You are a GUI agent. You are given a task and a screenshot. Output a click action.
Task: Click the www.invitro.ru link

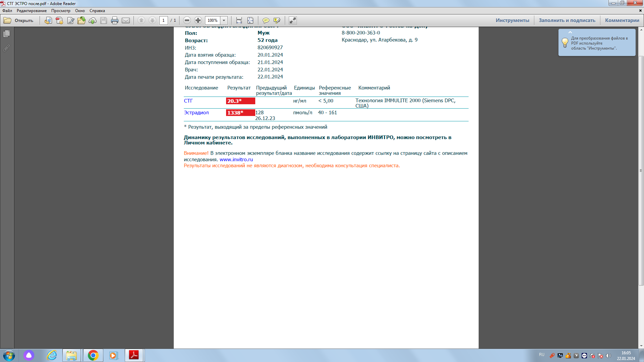[x=236, y=160]
